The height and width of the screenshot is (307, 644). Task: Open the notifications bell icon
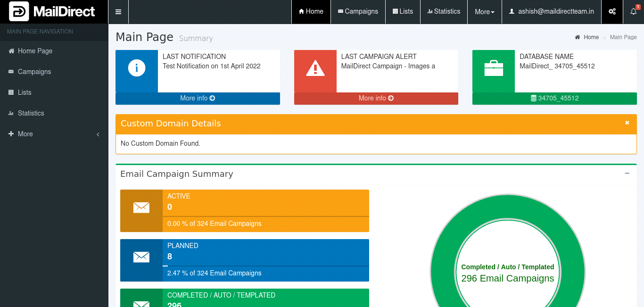[x=633, y=12]
